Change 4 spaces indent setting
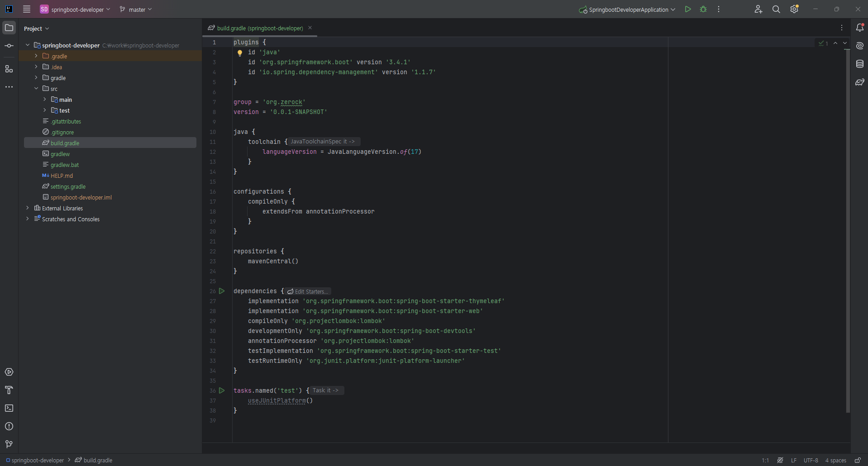868x466 pixels. [x=835, y=460]
